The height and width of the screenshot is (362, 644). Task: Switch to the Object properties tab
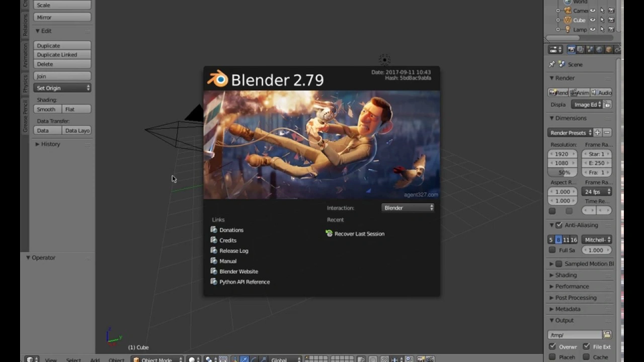608,49
